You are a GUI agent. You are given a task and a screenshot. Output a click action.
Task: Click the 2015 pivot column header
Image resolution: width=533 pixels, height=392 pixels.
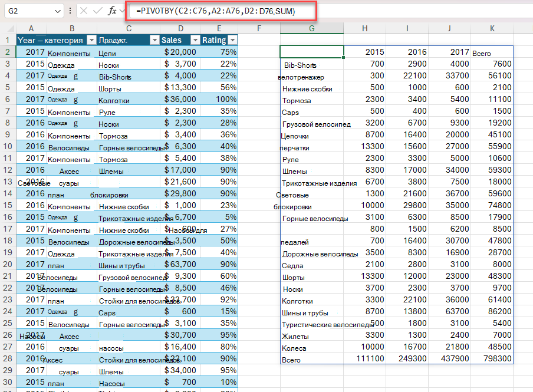[x=365, y=52]
